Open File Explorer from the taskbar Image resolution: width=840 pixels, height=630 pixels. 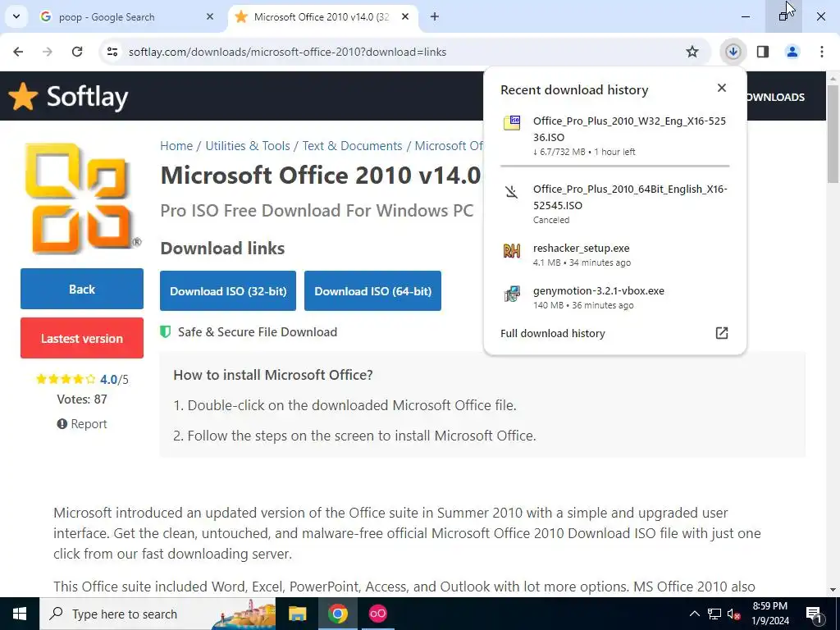(x=297, y=614)
